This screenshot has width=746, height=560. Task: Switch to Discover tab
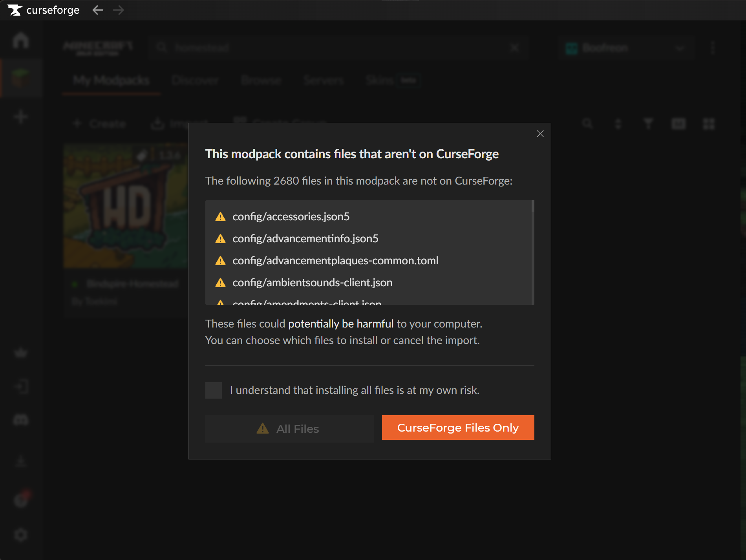[x=195, y=80]
